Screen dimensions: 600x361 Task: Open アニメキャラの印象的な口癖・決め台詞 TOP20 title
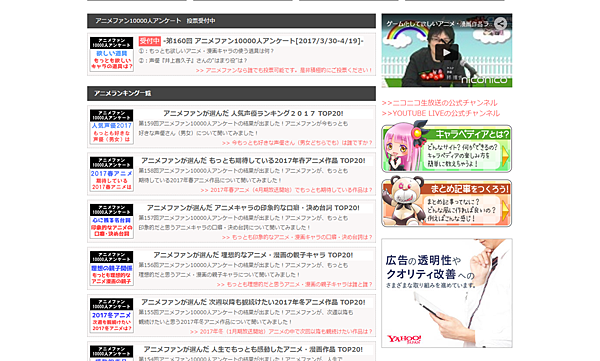(x=253, y=208)
